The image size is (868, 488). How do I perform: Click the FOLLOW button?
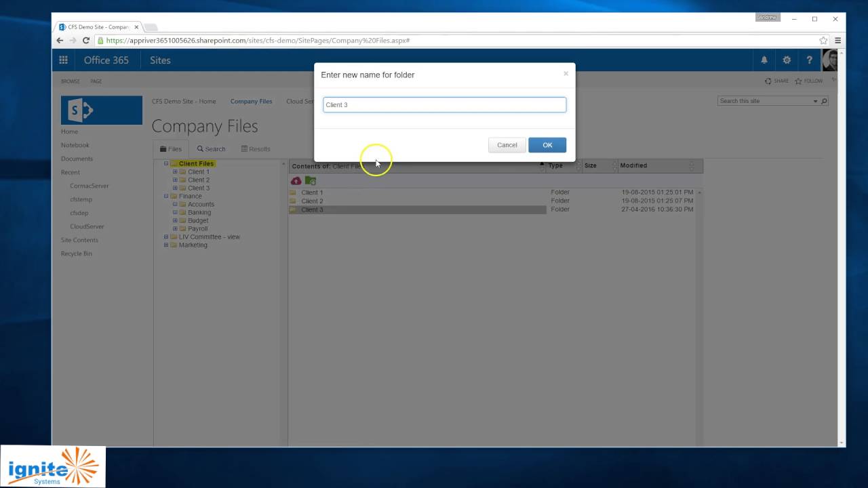(809, 81)
